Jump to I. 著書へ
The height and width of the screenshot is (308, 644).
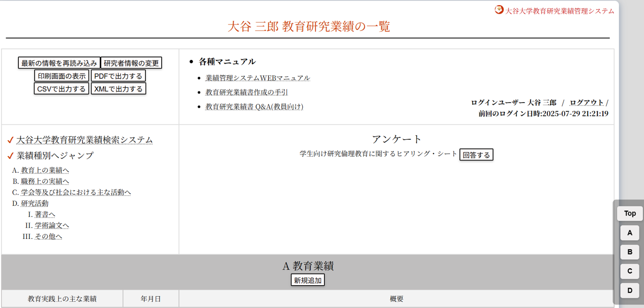45,214
